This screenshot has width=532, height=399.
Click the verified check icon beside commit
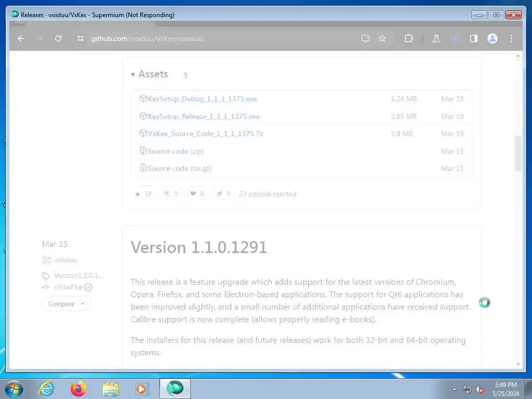click(88, 287)
